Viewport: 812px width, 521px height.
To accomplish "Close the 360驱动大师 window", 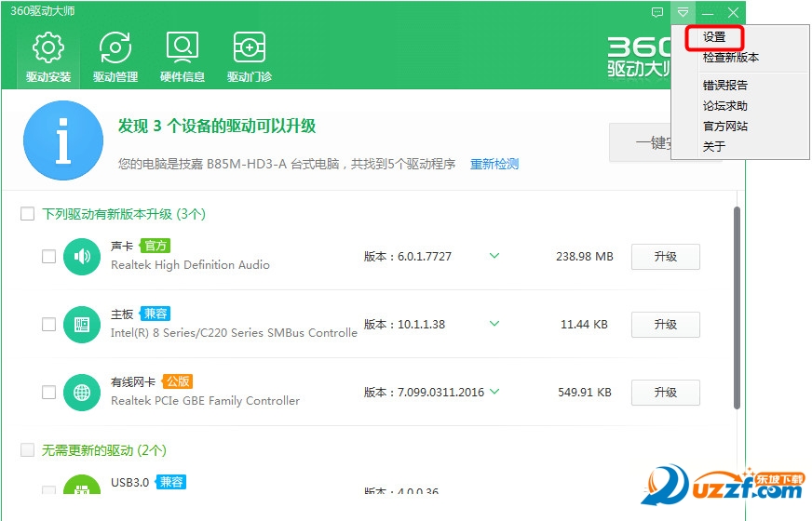I will 733,12.
